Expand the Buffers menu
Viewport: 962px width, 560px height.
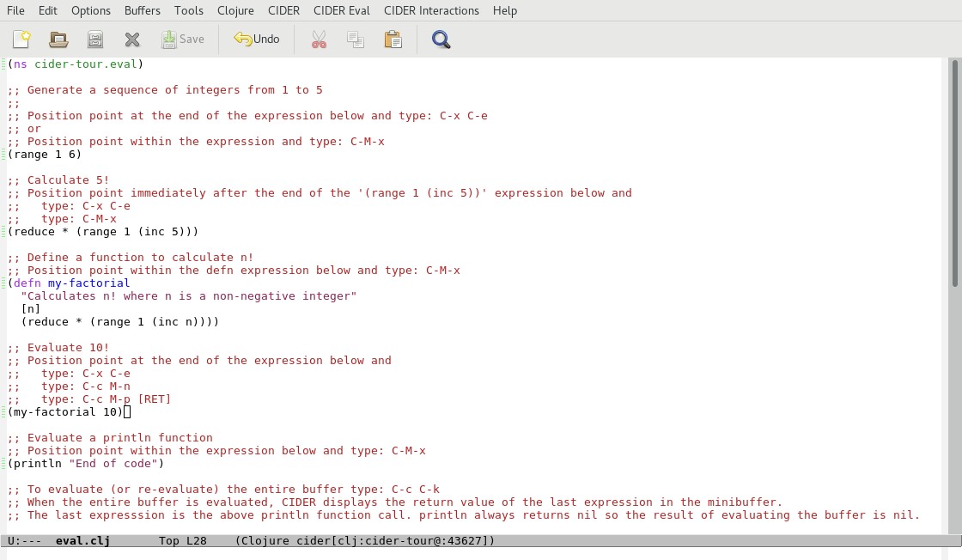[x=143, y=10]
